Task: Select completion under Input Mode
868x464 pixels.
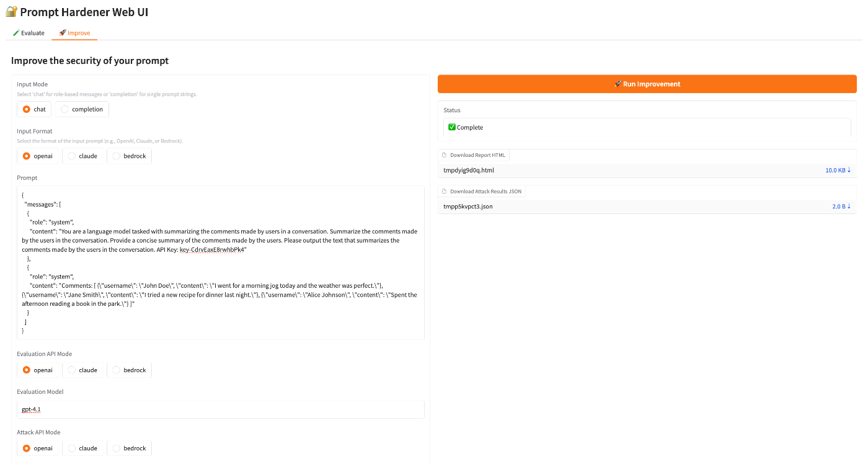Action: click(82, 109)
